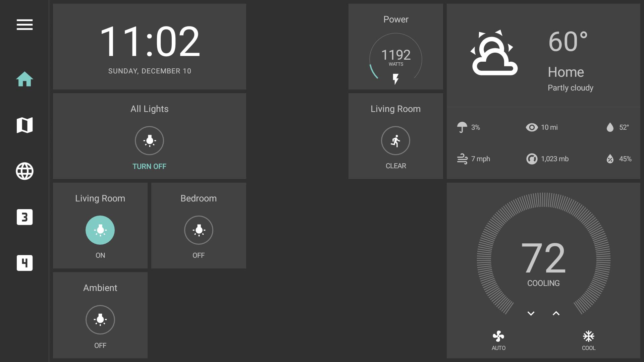Screen dimensions: 644x362
Task: Click the TURN OFF text for All Lights
Action: [x=149, y=167]
